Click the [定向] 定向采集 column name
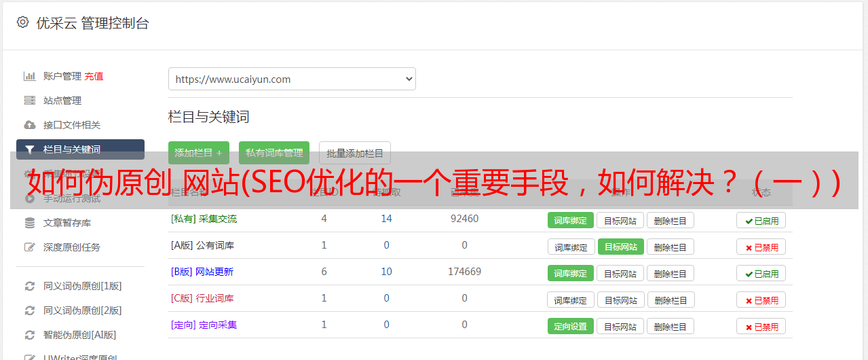Viewport: 868px width, 360px height. coord(204,325)
